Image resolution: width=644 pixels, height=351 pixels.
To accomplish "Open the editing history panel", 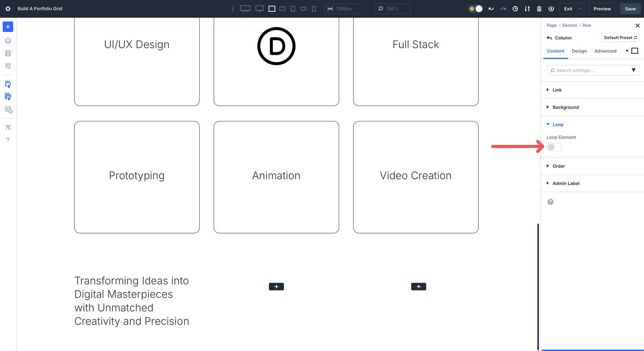I will (x=515, y=9).
